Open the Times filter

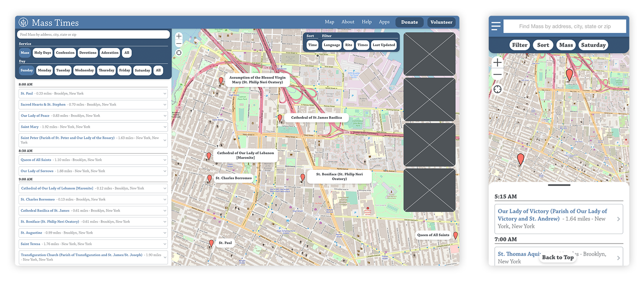363,45
